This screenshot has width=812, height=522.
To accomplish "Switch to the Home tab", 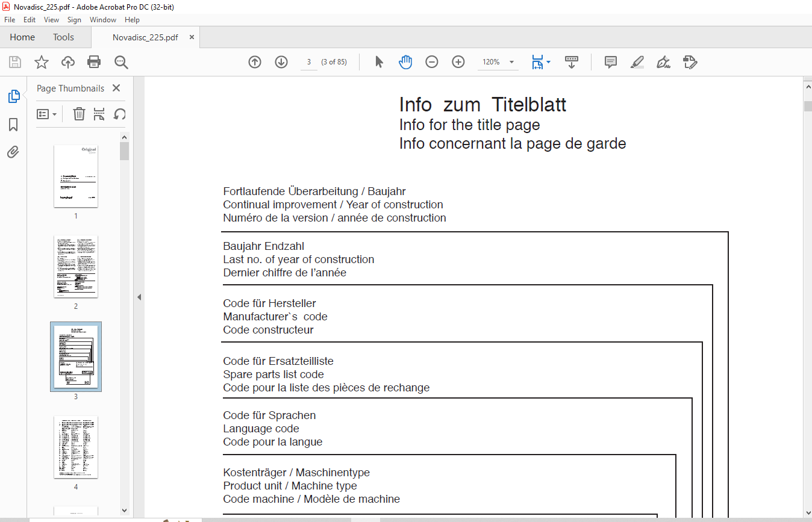I will tap(22, 37).
